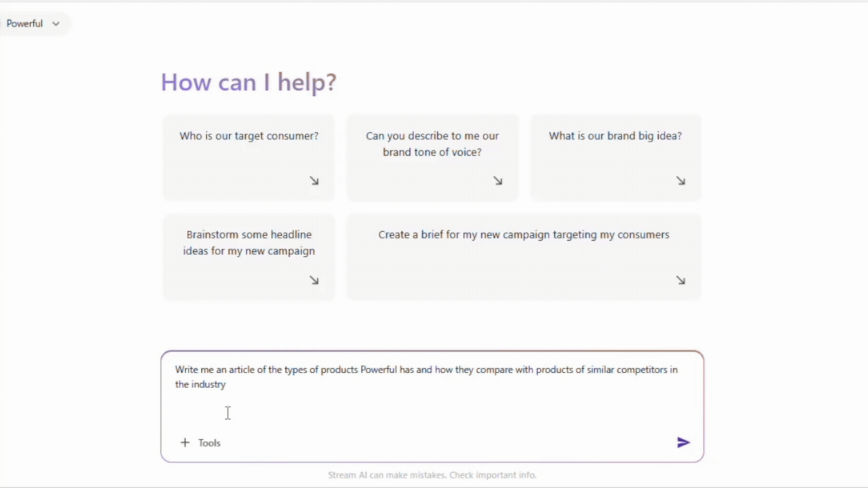Open the Tools menu label
Viewport: 868px width, 488px height.
210,443
